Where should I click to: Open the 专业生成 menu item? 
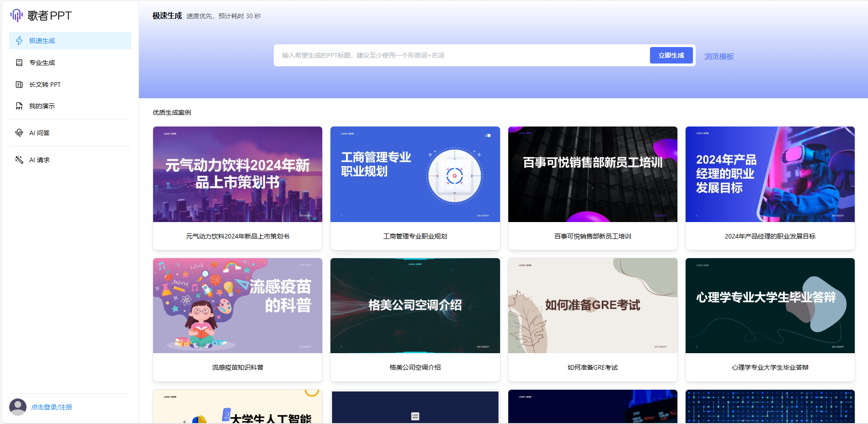pos(42,63)
